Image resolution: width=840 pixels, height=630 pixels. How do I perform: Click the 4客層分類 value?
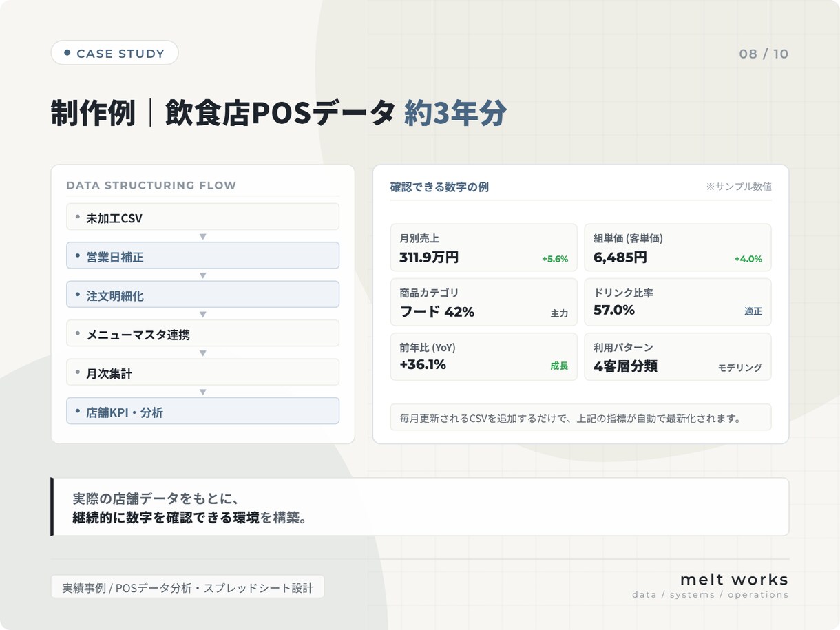click(625, 366)
